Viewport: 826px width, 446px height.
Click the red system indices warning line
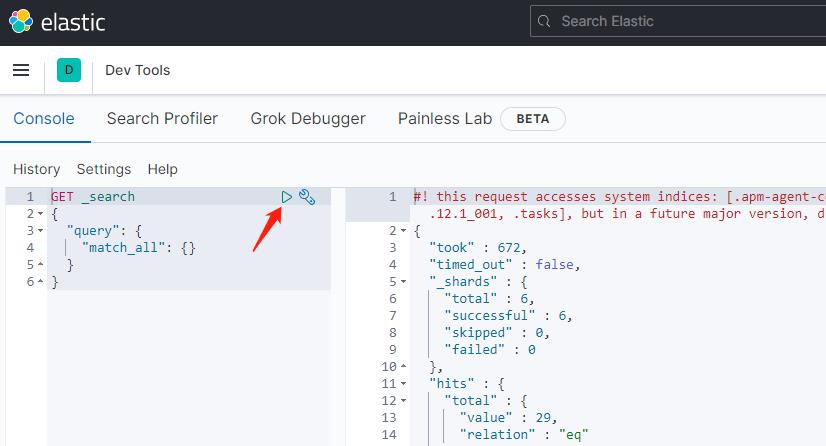point(620,205)
